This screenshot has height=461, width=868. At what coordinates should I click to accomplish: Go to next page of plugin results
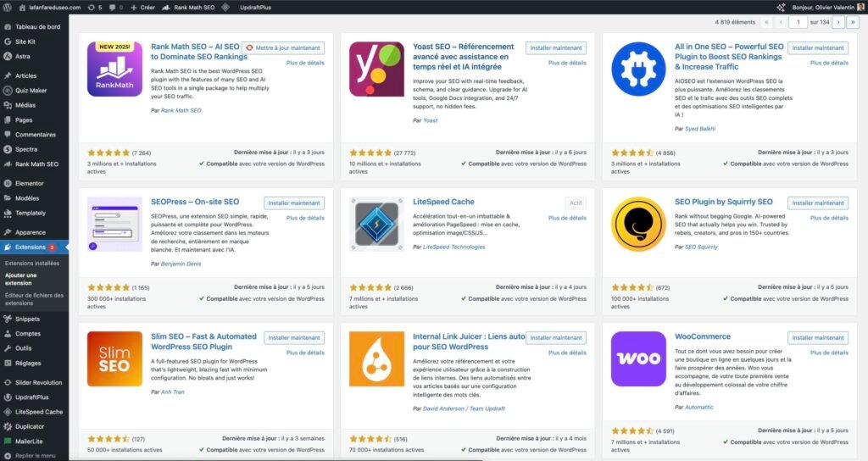[x=838, y=22]
